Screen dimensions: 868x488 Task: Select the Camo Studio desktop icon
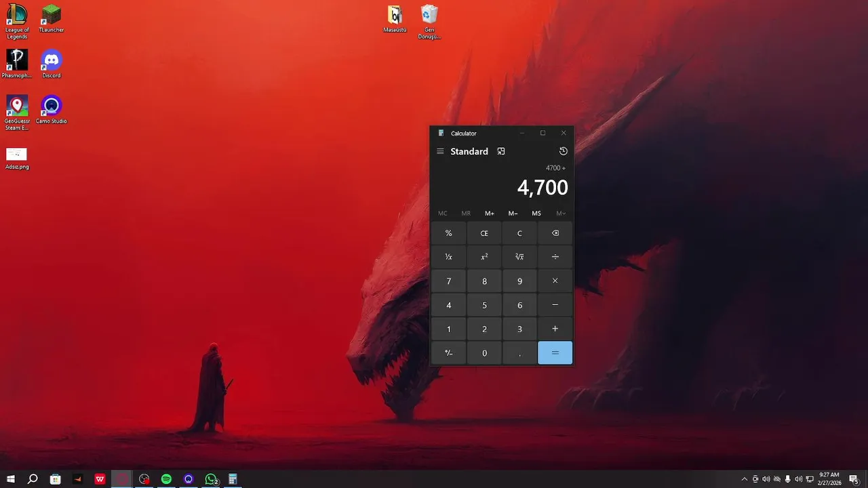(x=51, y=109)
